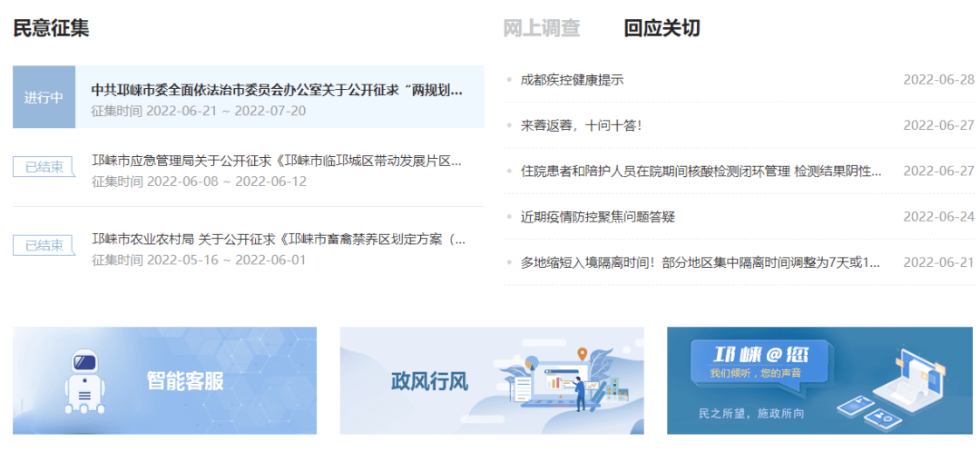Open 成都疾控健康提示 article
The image size is (980, 452).
pos(572,80)
